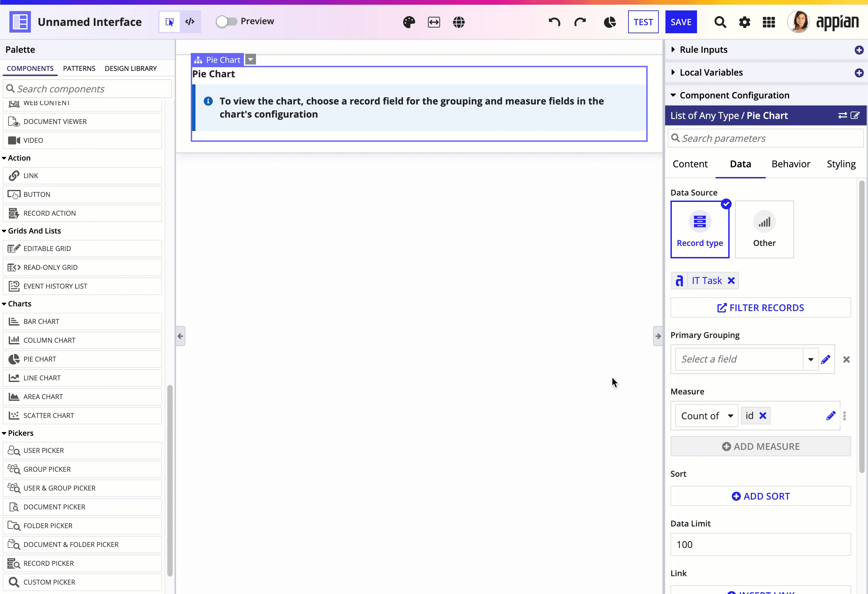Undo the last change

click(x=554, y=23)
